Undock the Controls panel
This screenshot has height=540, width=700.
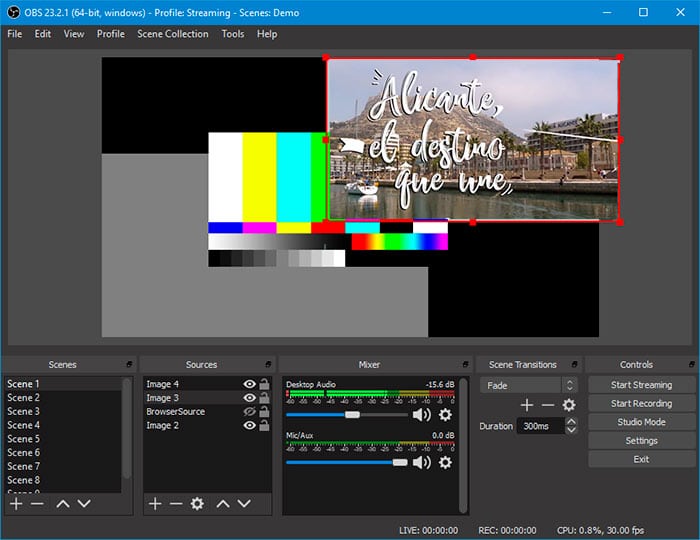(692, 365)
